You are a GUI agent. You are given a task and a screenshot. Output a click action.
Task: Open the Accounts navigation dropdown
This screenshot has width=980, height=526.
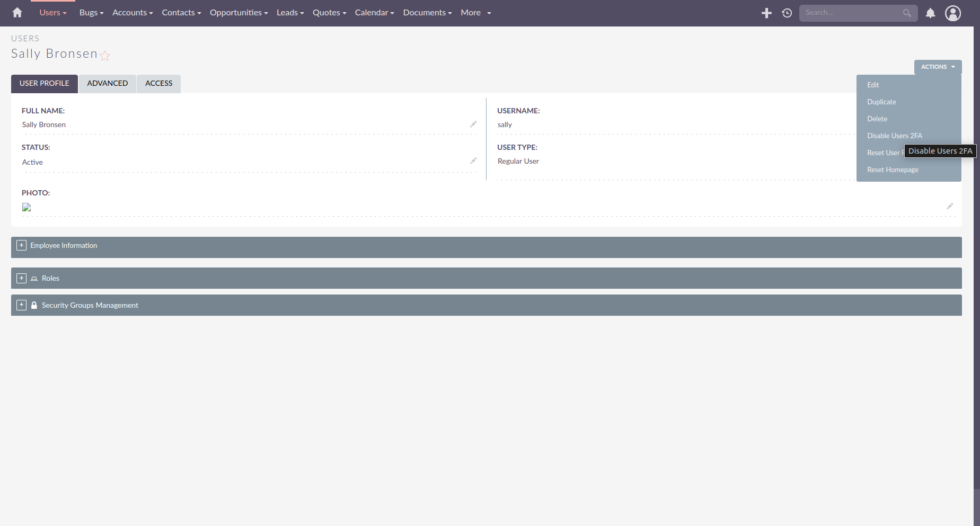133,13
